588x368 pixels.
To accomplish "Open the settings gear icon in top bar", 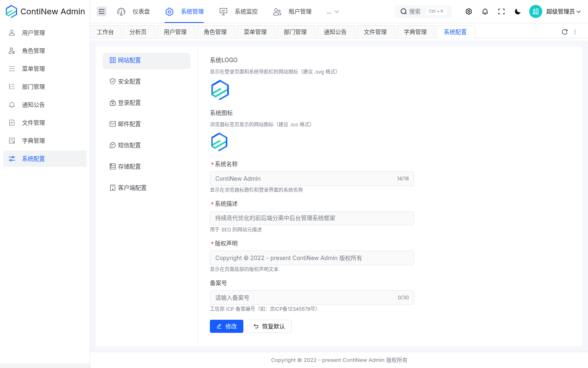I will pyautogui.click(x=469, y=11).
